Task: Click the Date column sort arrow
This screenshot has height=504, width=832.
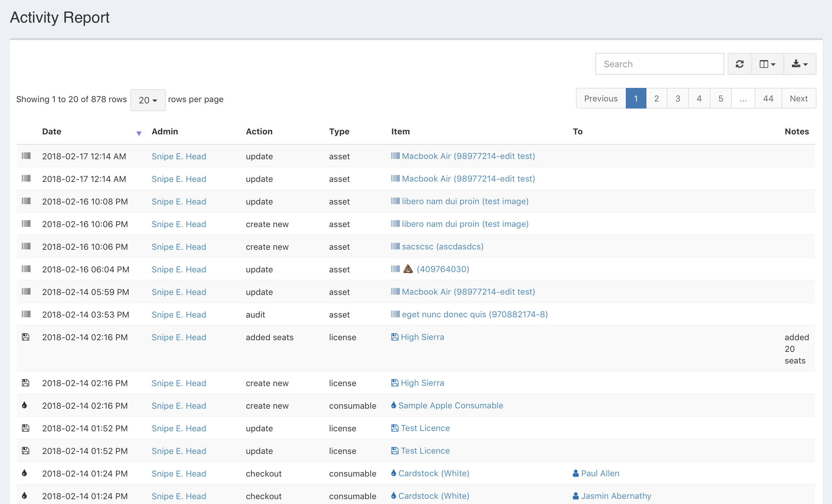Action: coord(139,133)
